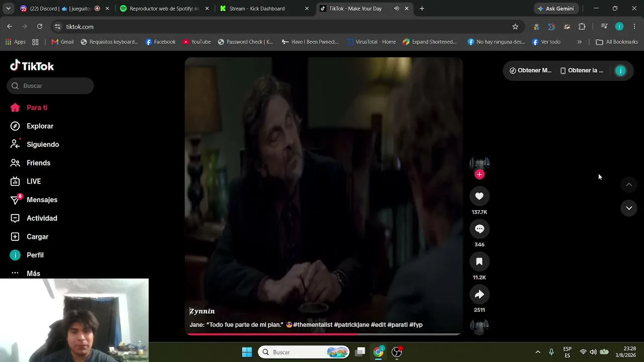Open the tab search dropdown
Image resolution: width=644 pixels, height=362 pixels.
8,9
